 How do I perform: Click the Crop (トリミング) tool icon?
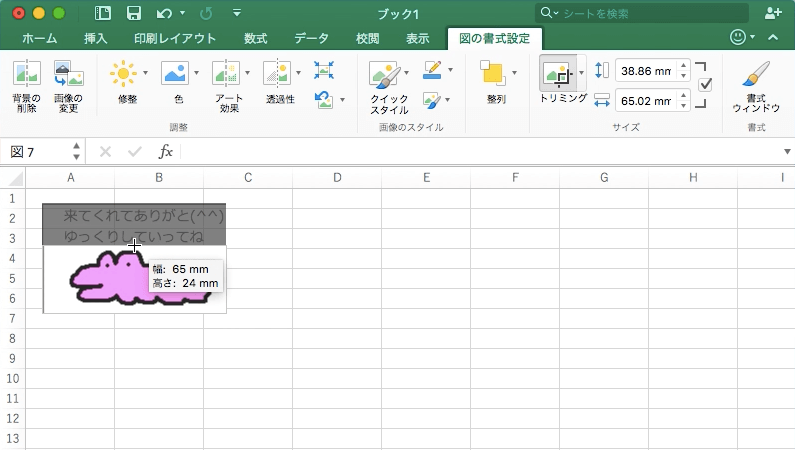557,74
